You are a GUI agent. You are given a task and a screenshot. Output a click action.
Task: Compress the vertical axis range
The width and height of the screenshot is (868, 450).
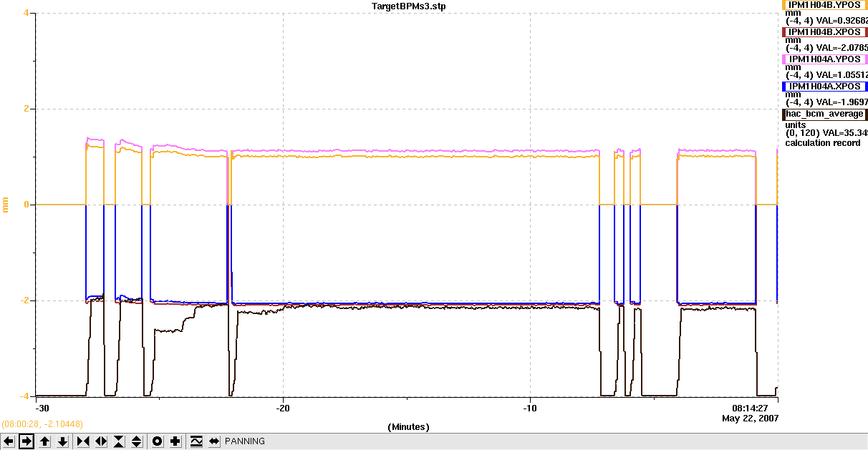click(x=119, y=441)
